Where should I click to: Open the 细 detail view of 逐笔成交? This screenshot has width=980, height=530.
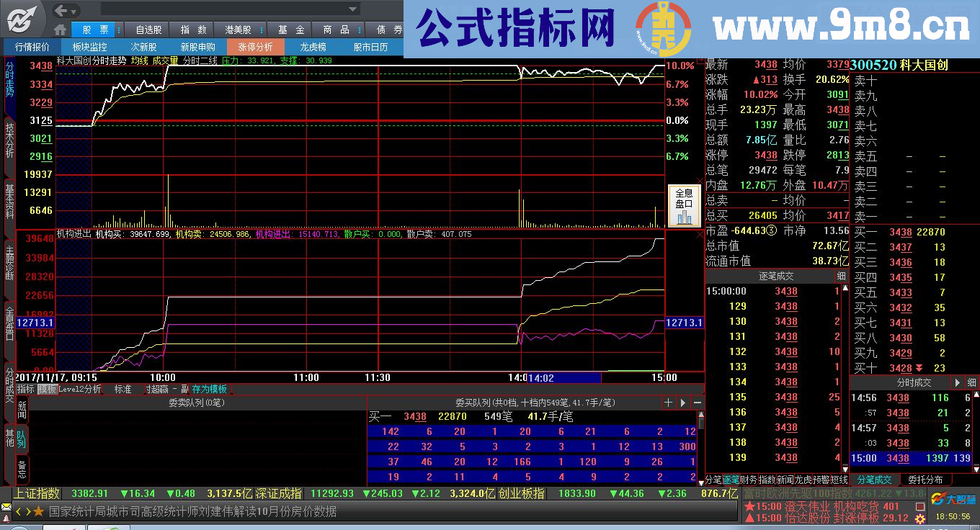pos(841,276)
